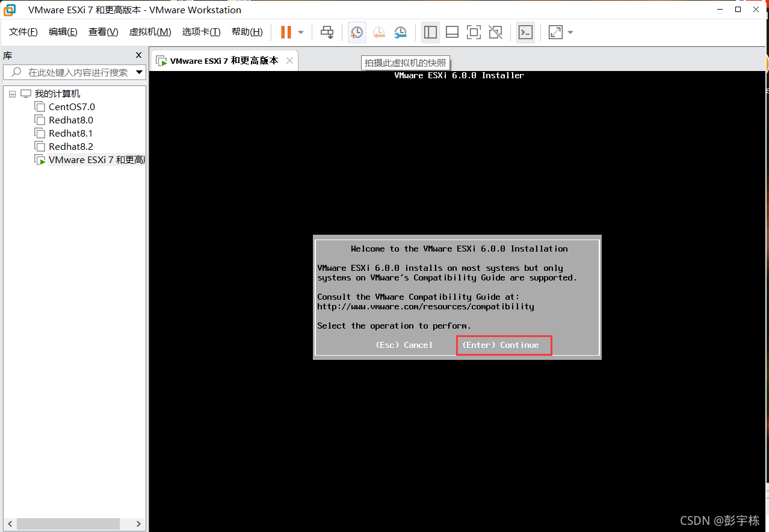Toggle the thumbnail bar view

pyautogui.click(x=452, y=32)
